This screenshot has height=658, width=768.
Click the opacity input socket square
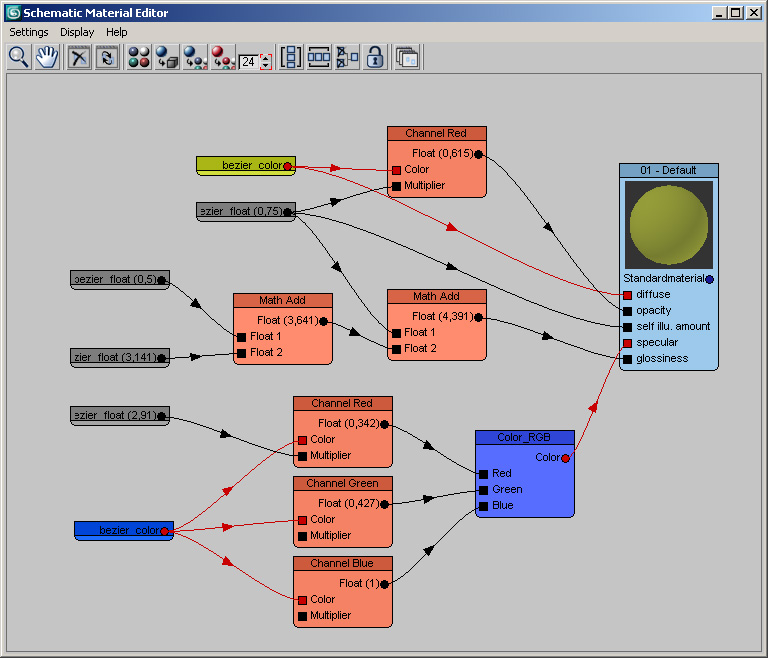coord(627,311)
